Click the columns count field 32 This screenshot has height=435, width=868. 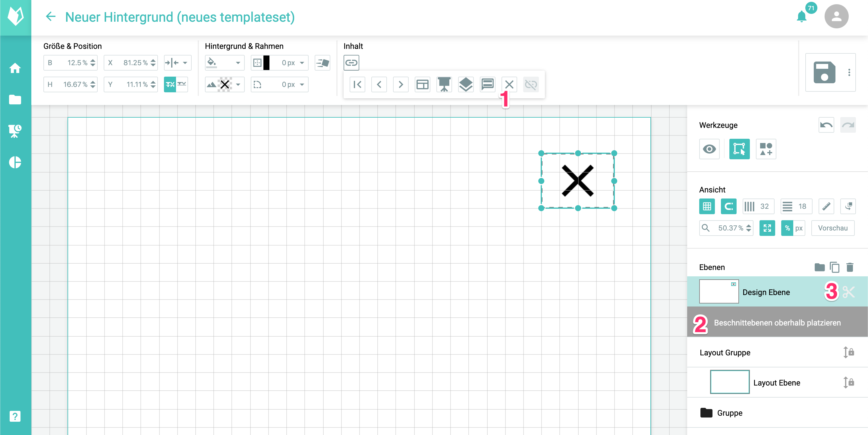pos(758,206)
